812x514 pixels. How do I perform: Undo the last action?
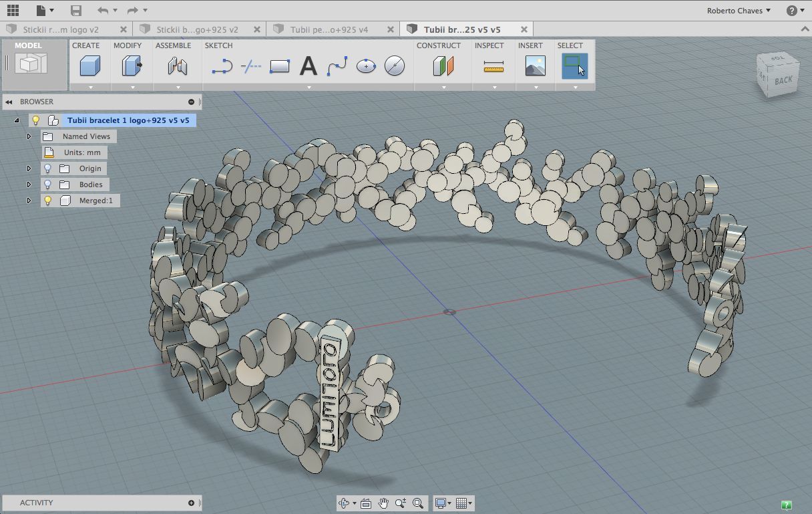tap(102, 10)
